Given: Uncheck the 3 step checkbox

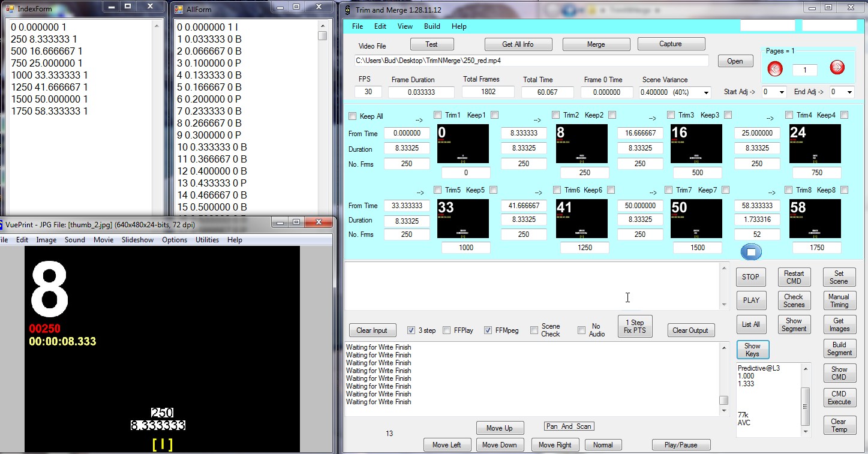Looking at the screenshot, I should [x=411, y=330].
